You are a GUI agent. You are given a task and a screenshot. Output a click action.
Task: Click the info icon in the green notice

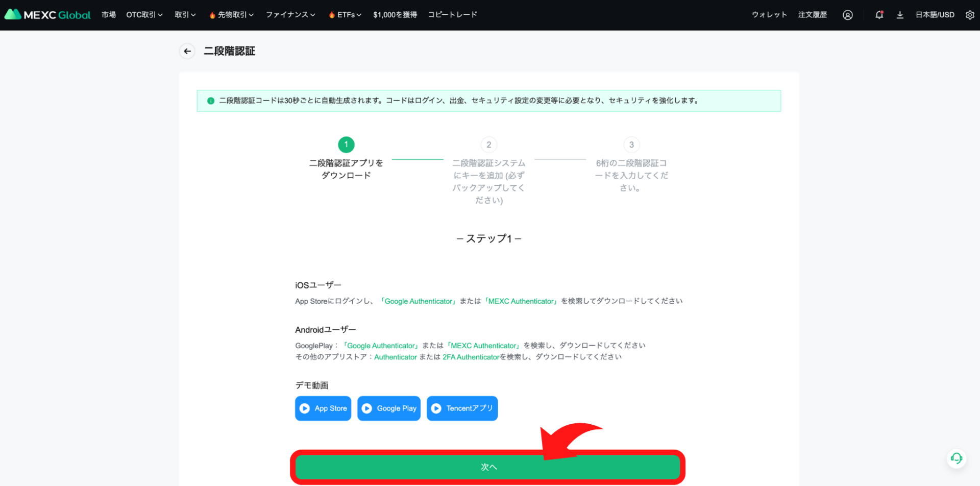click(x=211, y=101)
